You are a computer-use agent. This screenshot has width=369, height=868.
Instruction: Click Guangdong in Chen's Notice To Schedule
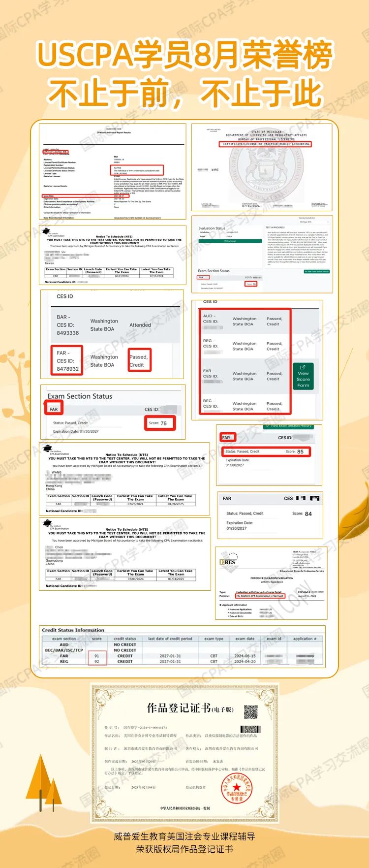(x=54, y=560)
